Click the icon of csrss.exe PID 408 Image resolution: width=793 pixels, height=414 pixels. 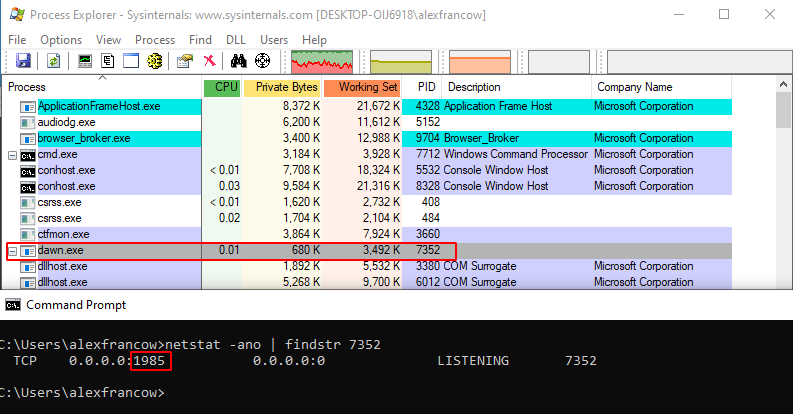[27, 203]
